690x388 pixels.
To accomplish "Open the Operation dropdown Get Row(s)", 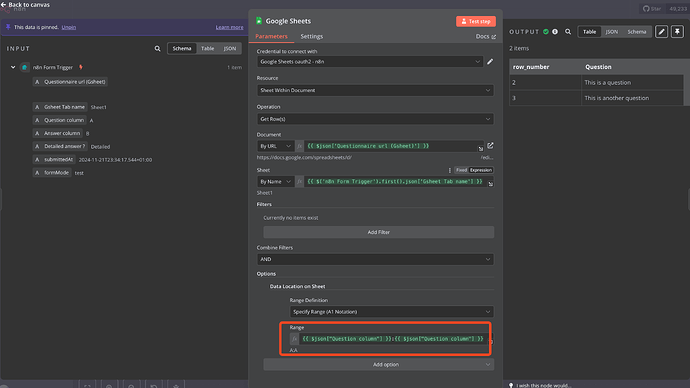I will [375, 119].
